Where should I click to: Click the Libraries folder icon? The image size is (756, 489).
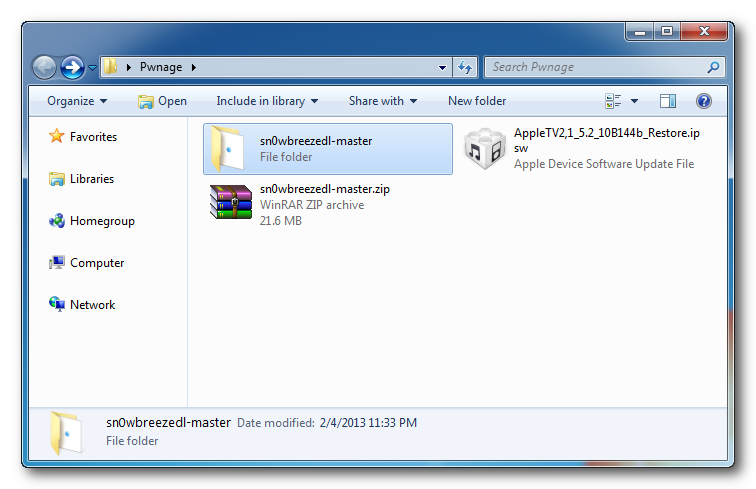[x=56, y=179]
